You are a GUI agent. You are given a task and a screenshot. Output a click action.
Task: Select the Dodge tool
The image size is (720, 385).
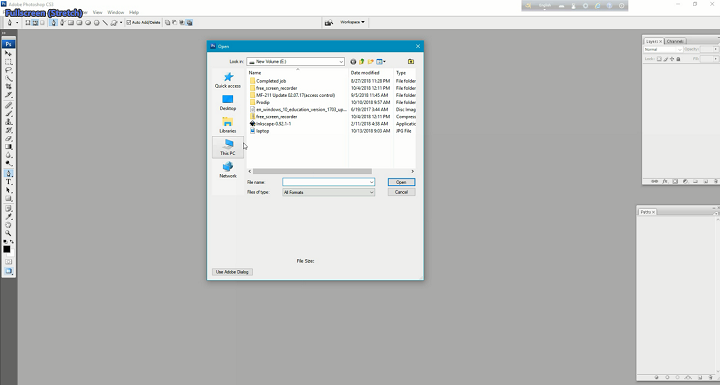pos(8,163)
